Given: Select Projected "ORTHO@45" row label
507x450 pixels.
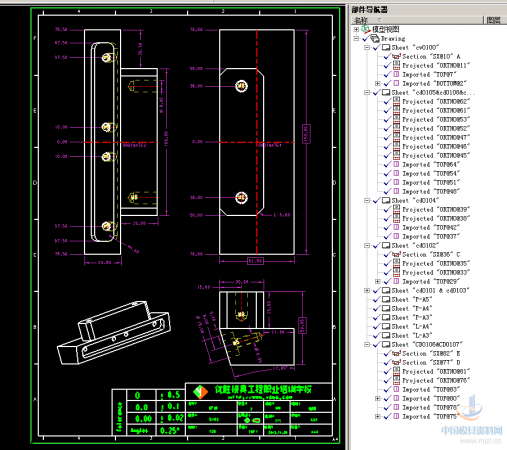Looking at the screenshot, I should click(436, 155).
